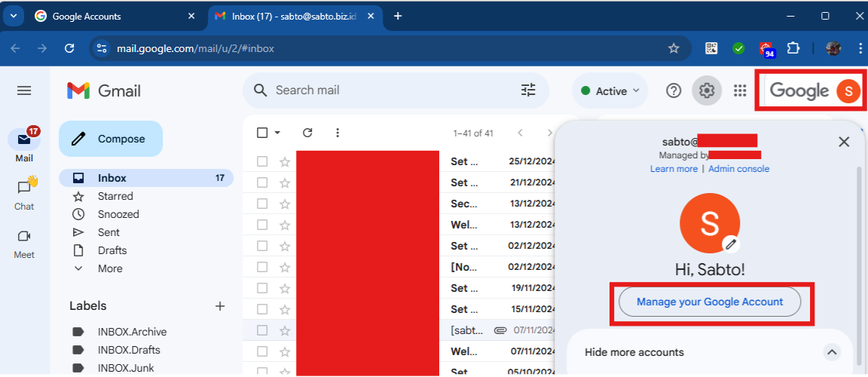Open the Active status dropdown
Screen dimensions: 868x377
click(x=610, y=90)
